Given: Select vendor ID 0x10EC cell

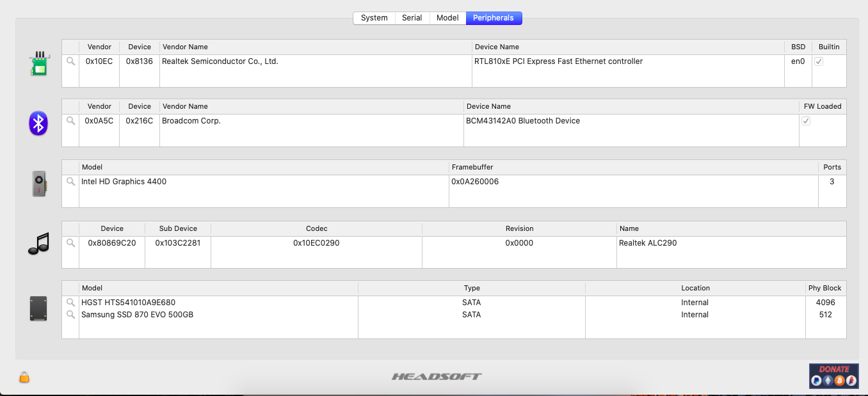Looking at the screenshot, I should tap(99, 61).
